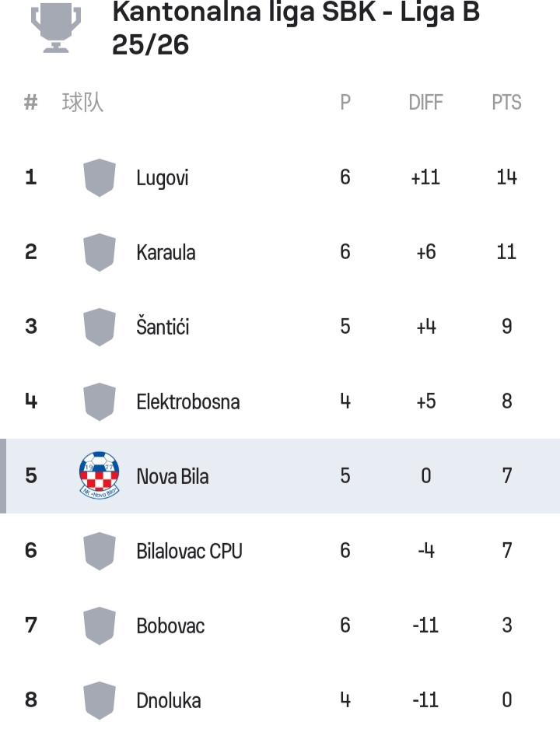Click the Bobovac team shield icon

(100, 626)
